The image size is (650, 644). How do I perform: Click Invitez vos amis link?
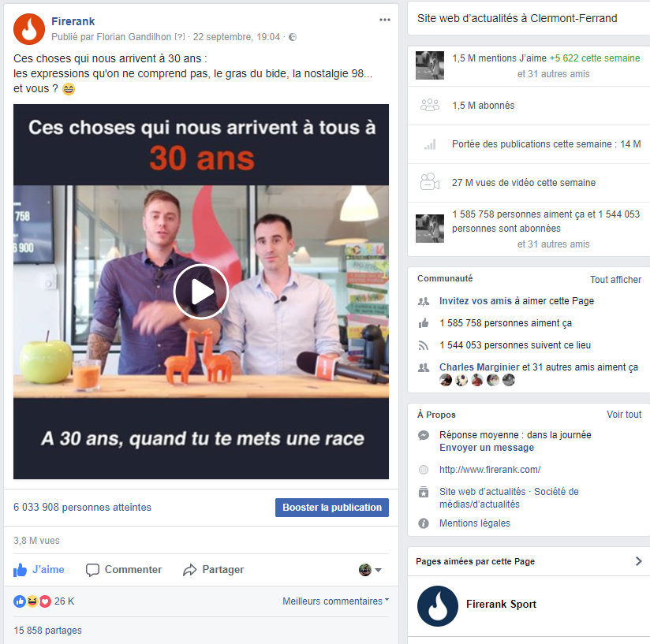tap(476, 300)
